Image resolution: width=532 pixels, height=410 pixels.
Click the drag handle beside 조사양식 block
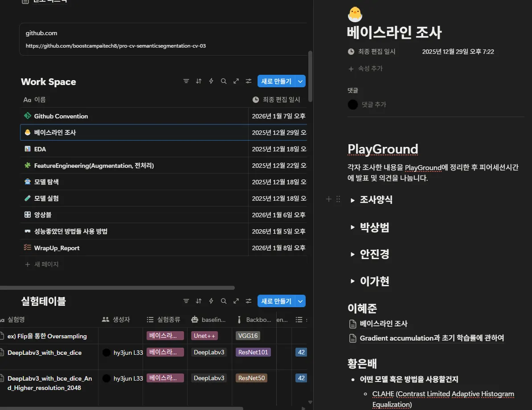pyautogui.click(x=338, y=199)
